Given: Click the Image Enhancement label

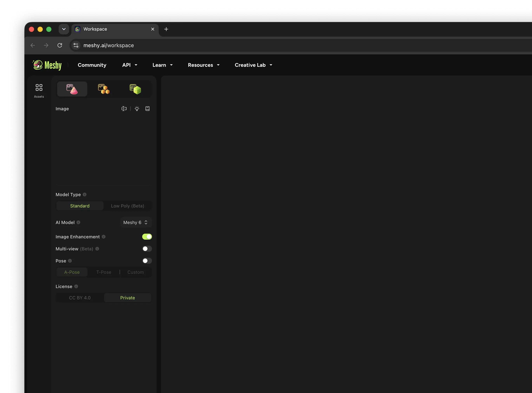Looking at the screenshot, I should [x=77, y=237].
